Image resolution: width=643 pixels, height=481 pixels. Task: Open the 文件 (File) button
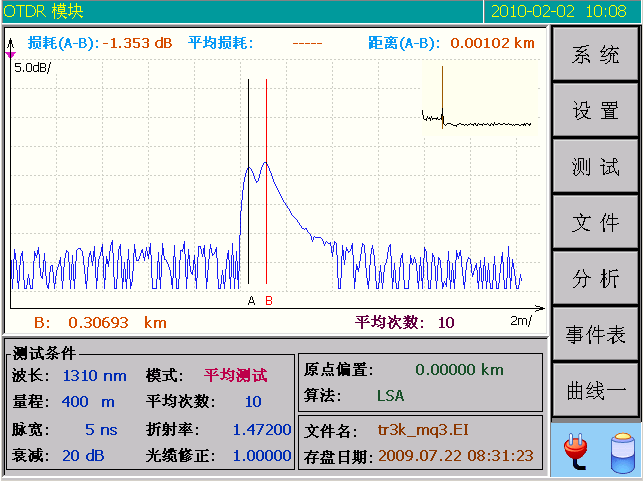pyautogui.click(x=595, y=222)
